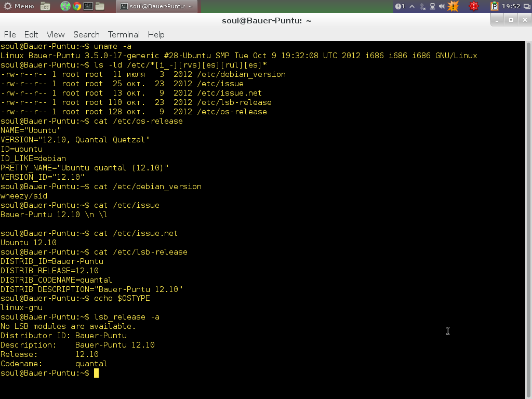Screen dimensions: 532x399
Task: Click 'Bauer-Puntu 12.10 \n \l' output
Action: click(54, 215)
